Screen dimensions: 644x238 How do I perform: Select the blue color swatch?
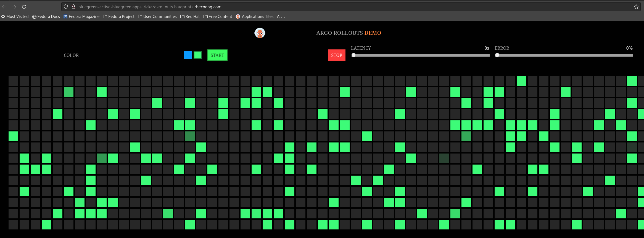click(x=188, y=55)
